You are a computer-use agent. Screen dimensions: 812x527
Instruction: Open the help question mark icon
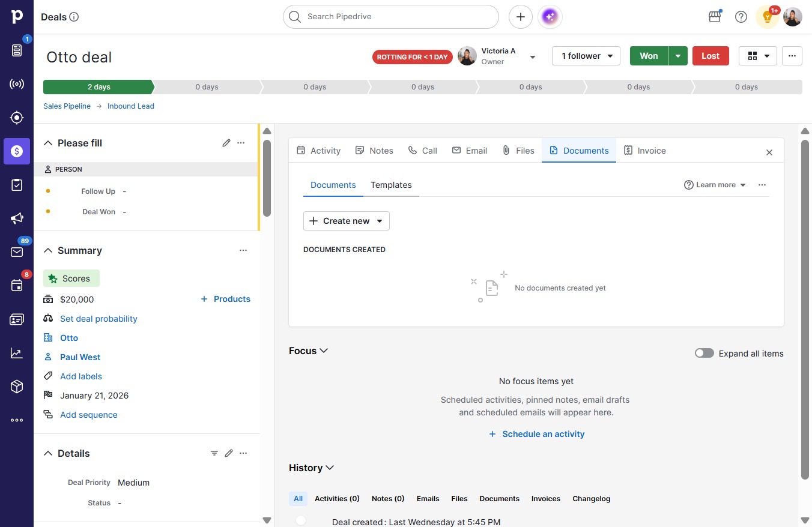(x=741, y=17)
